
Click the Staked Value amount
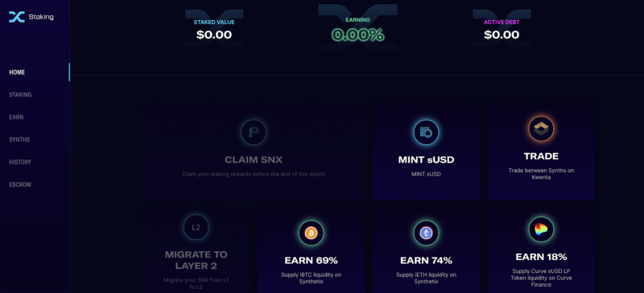coord(214,35)
